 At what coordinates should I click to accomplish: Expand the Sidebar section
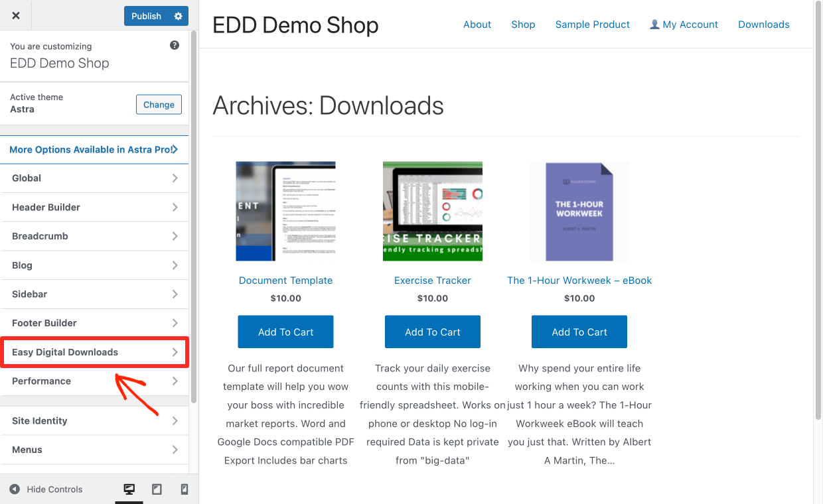[94, 294]
